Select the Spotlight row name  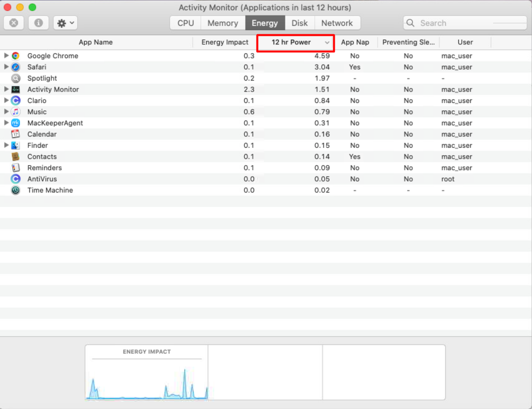(x=42, y=78)
